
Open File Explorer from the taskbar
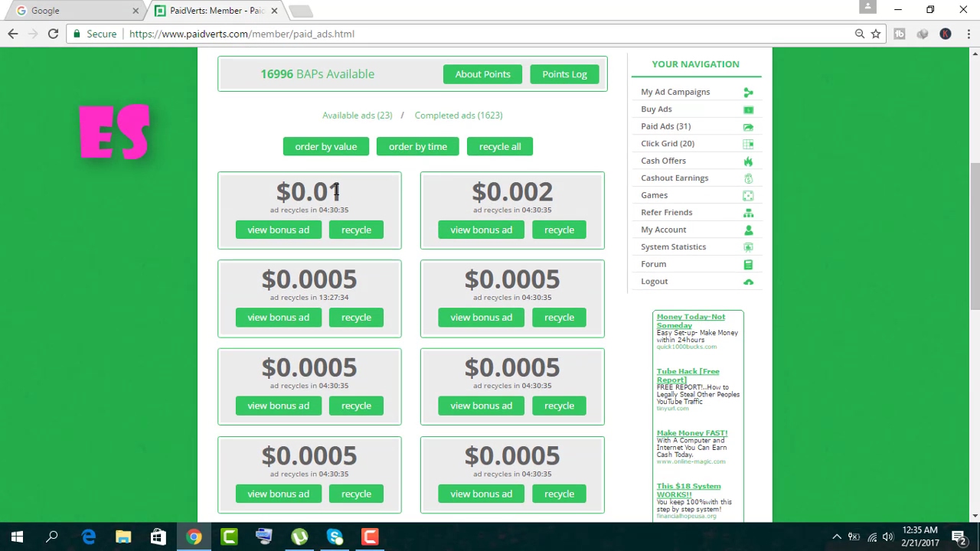click(123, 537)
